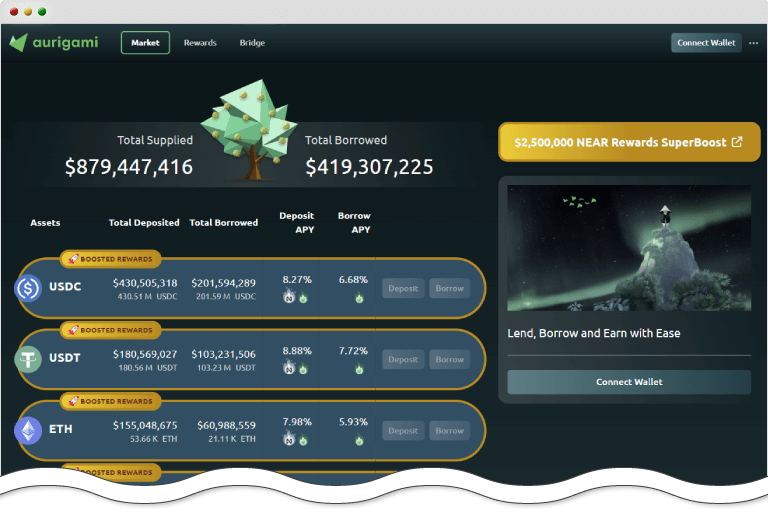
Task: Click the 7.72% USDT borrow APY
Action: click(x=353, y=351)
